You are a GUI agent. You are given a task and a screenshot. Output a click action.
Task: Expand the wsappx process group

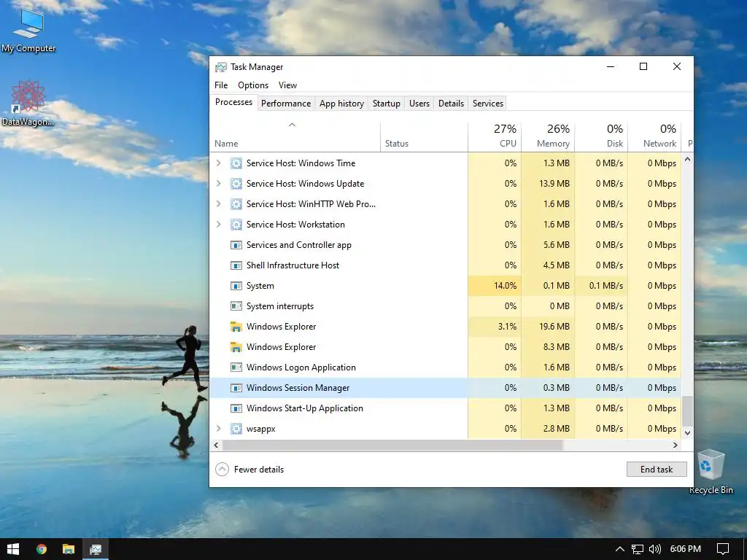click(219, 429)
